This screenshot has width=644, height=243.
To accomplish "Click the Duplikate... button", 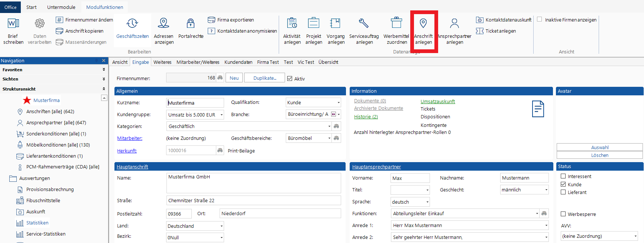I will pos(265,78).
